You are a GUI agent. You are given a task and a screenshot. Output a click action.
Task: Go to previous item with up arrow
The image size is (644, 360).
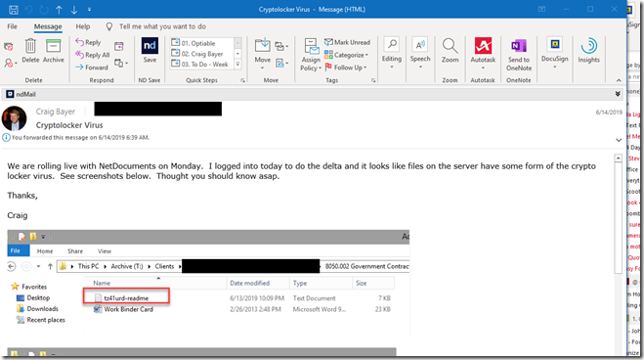click(59, 10)
